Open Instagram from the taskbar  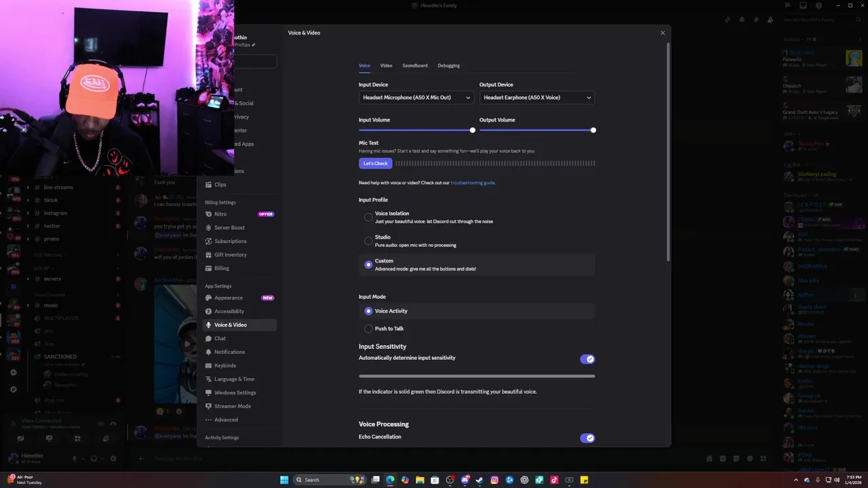495,480
